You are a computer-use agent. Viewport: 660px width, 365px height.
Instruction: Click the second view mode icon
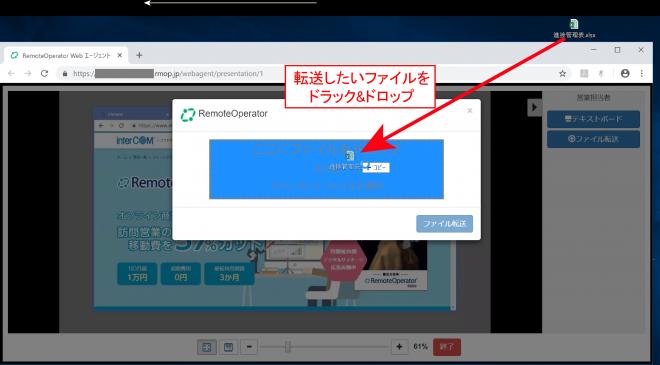[228, 347]
